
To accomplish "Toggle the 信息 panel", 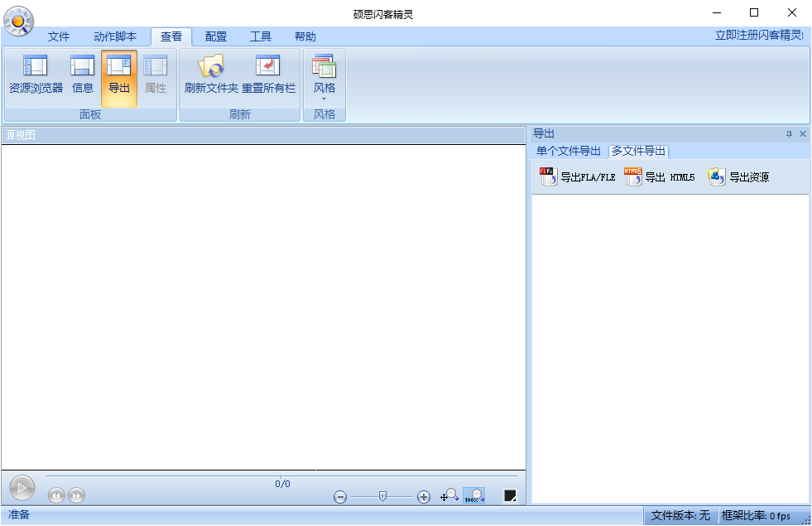I will coord(82,75).
